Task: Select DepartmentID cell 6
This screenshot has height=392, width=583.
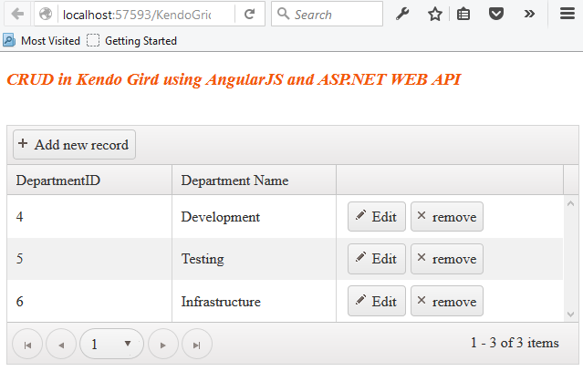Action: [89, 301]
